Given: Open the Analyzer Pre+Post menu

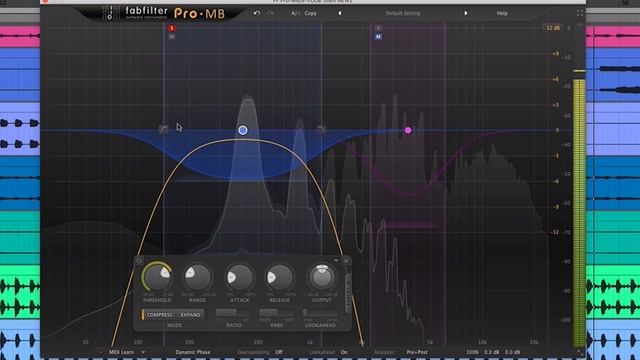Looking at the screenshot, I should pos(417,352).
